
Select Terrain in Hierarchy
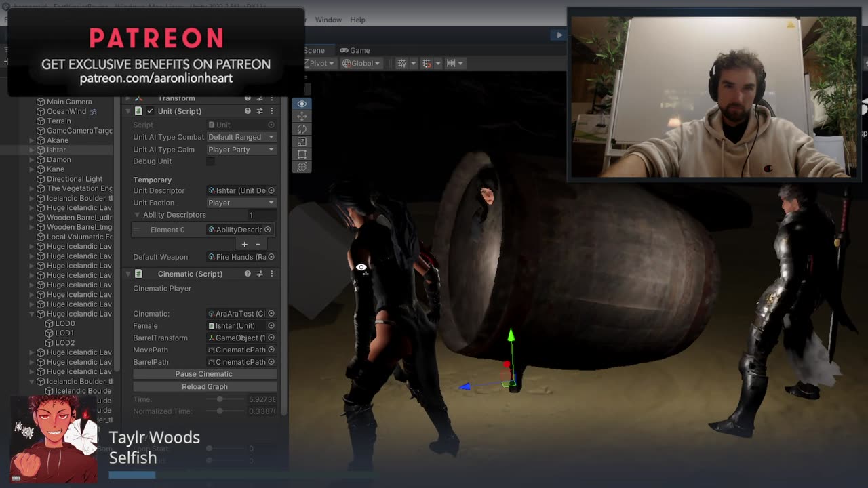tap(59, 121)
